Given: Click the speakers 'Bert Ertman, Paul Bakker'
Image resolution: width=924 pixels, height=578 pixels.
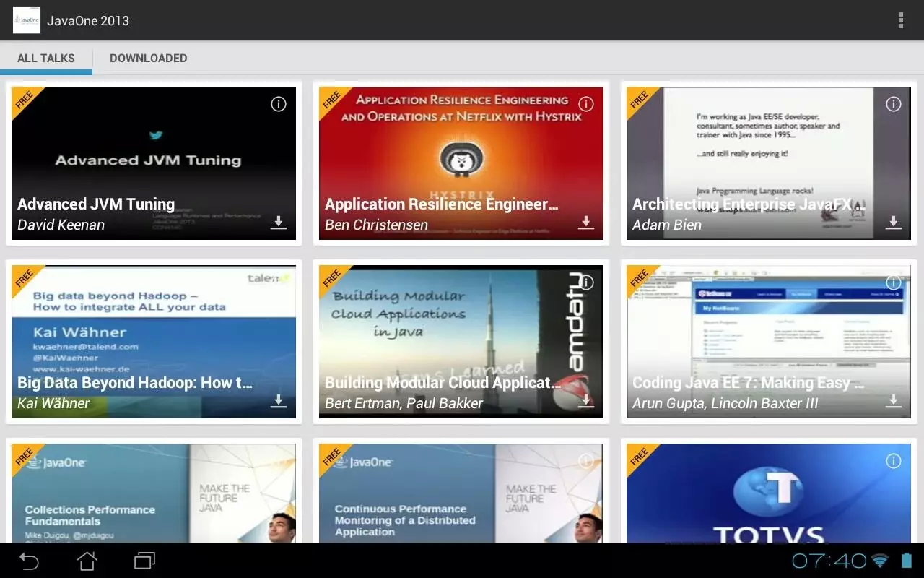Looking at the screenshot, I should (404, 403).
